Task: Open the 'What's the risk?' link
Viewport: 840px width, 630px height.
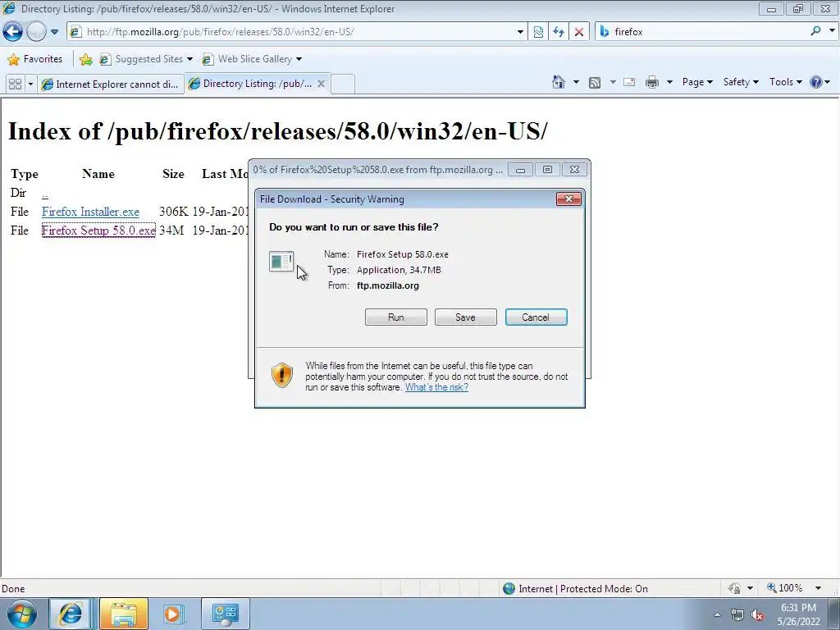Action: (436, 387)
